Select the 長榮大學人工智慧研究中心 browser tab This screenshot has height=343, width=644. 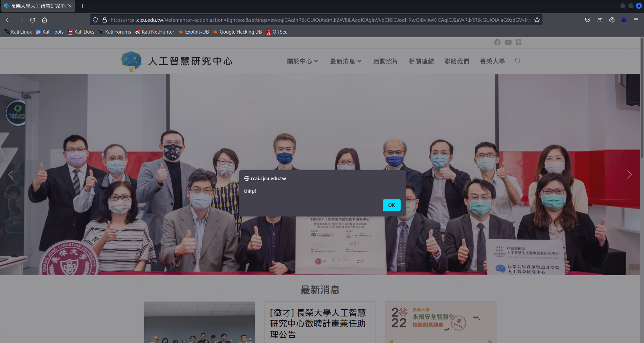[x=38, y=6]
